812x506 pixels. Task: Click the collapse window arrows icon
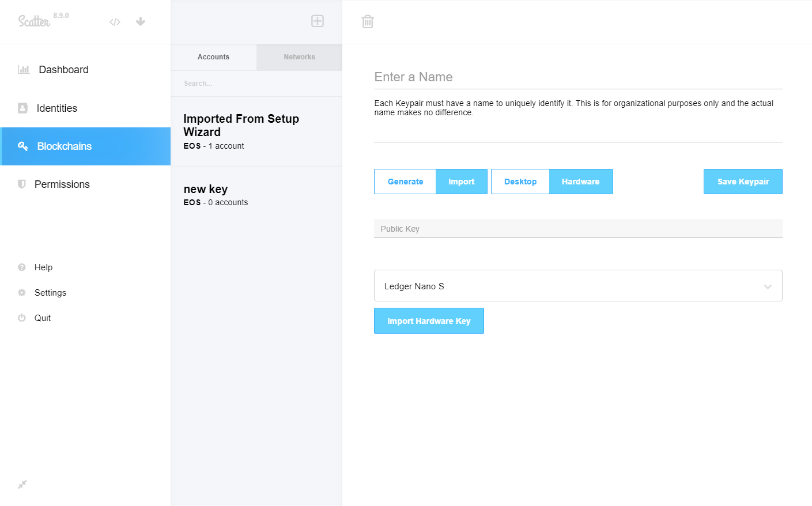pos(22,485)
